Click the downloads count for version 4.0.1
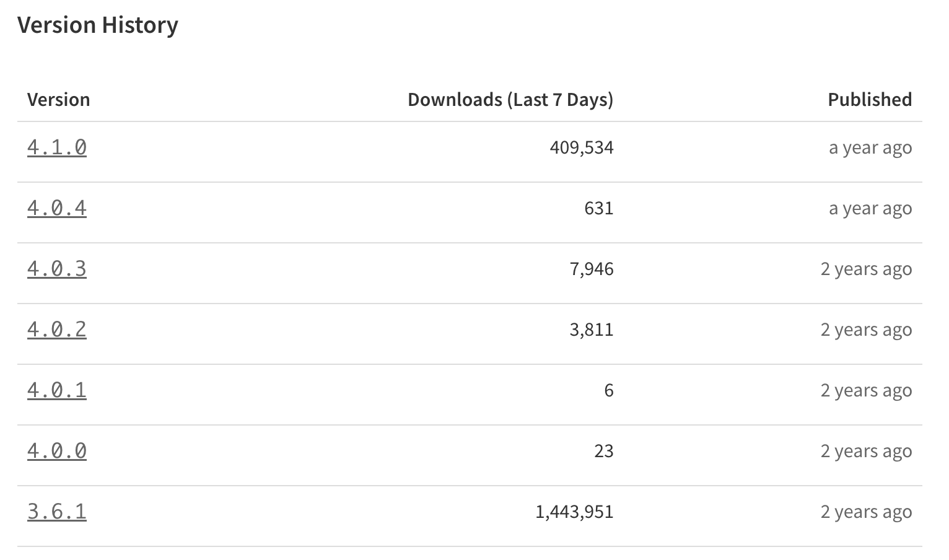This screenshot has height=560, width=949. (609, 390)
